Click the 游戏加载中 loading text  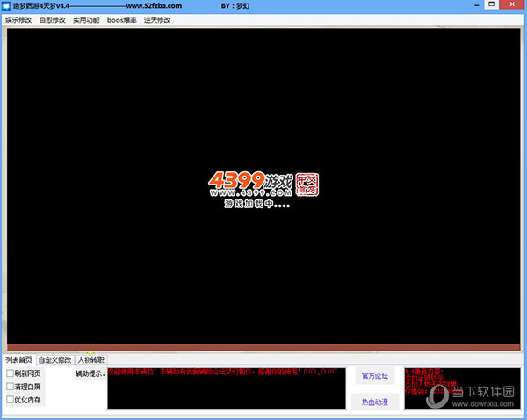tap(257, 204)
